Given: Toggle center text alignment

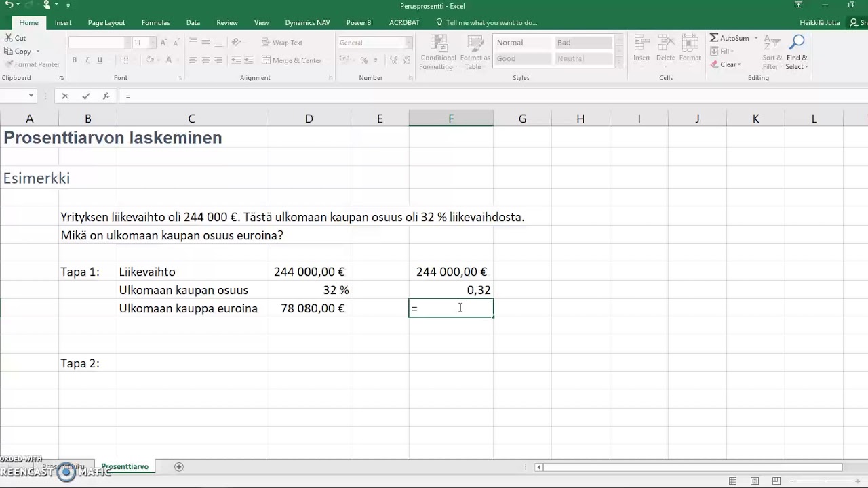Looking at the screenshot, I should click(205, 60).
